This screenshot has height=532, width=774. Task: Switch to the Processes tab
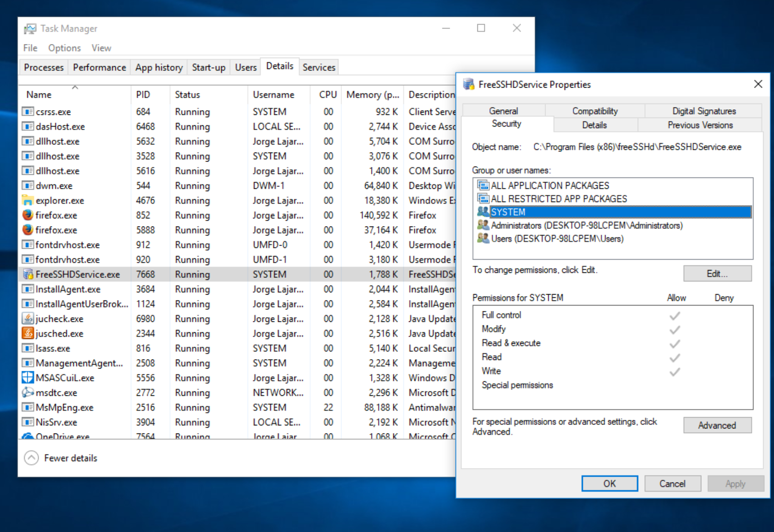(44, 67)
